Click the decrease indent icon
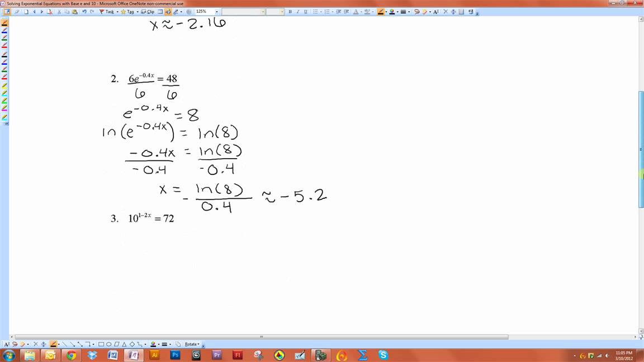644x362 pixels. 338,12
